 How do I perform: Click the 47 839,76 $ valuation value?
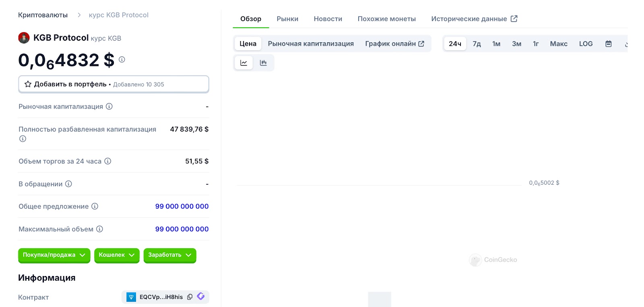189,129
